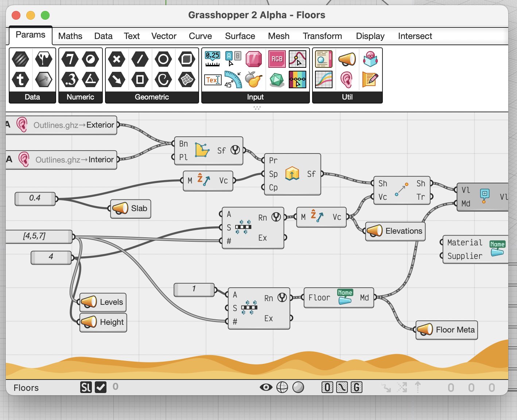The height and width of the screenshot is (420, 517).
Task: Select the tree-shaped data parameter icon
Action: (44, 59)
